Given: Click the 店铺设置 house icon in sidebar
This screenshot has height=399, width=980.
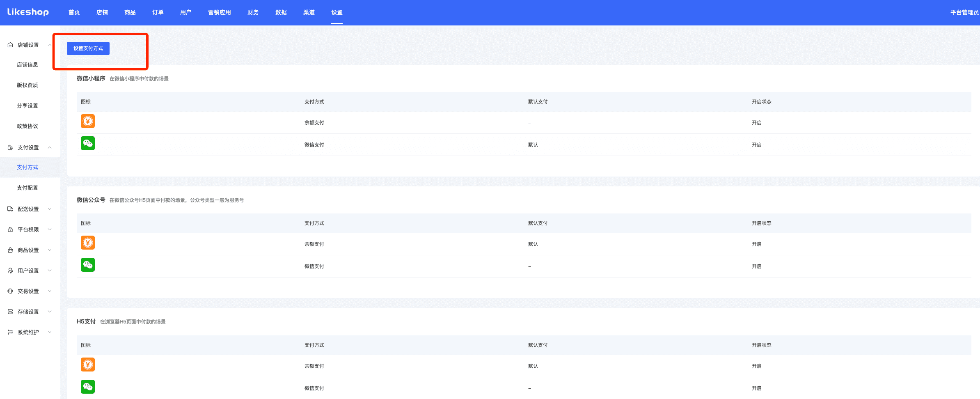Looking at the screenshot, I should (x=10, y=45).
